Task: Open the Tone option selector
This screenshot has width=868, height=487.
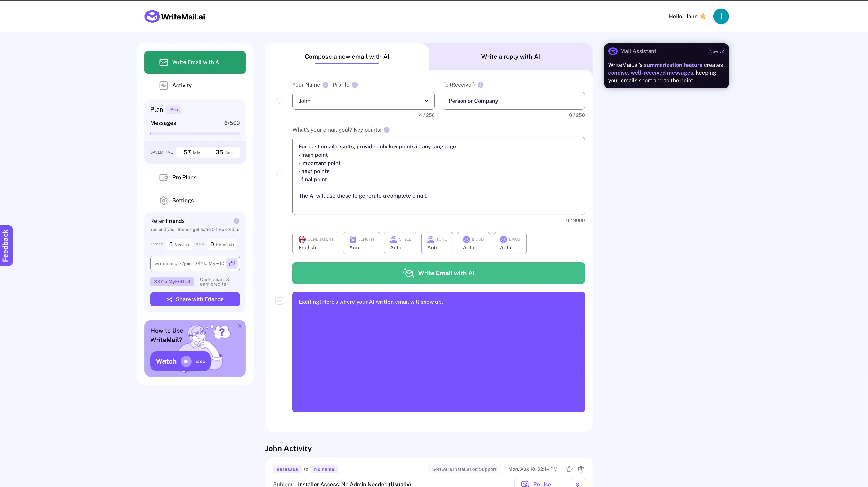Action: point(437,243)
